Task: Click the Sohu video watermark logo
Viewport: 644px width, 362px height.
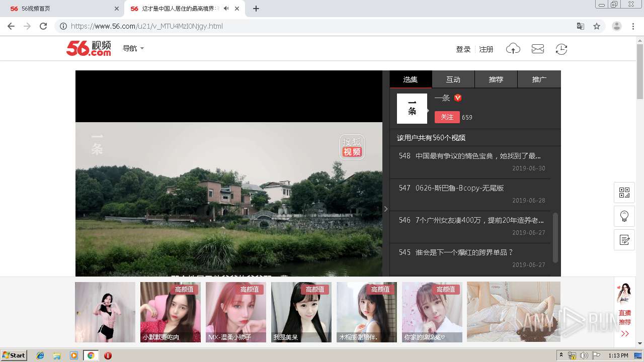Action: coord(352,147)
